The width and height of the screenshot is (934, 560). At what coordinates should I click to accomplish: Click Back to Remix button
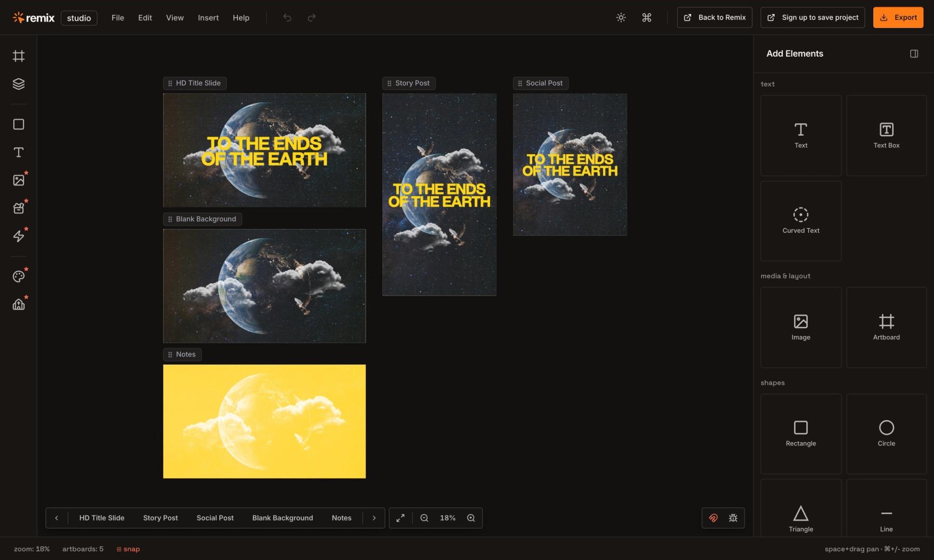[x=715, y=18]
